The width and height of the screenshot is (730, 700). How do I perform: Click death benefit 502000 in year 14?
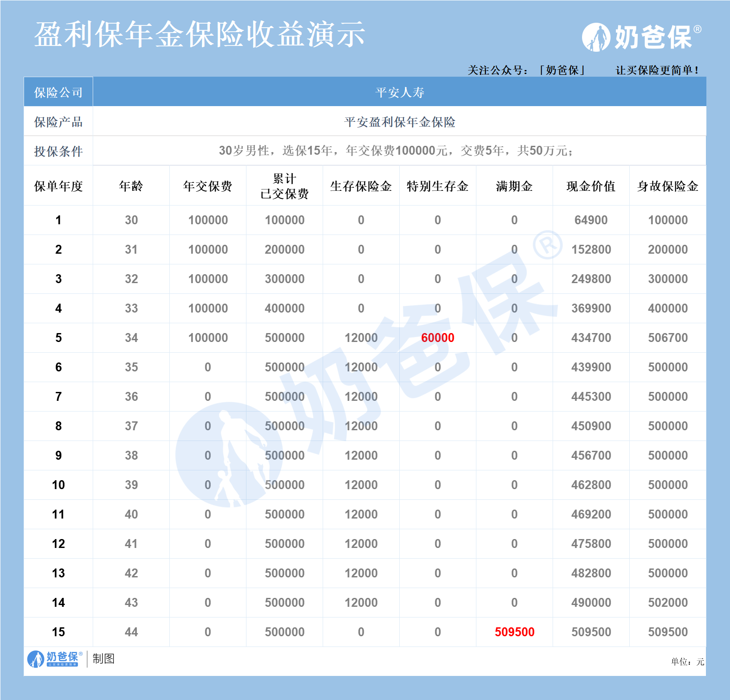[668, 603]
